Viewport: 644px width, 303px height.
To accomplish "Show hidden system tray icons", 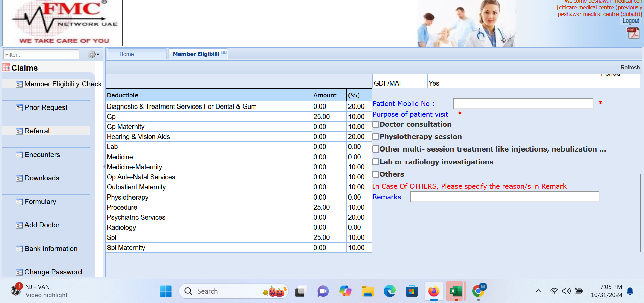I will coord(538,291).
